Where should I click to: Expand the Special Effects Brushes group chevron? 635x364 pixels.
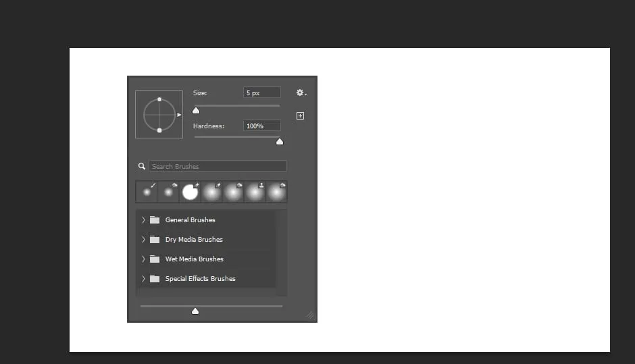pos(143,278)
